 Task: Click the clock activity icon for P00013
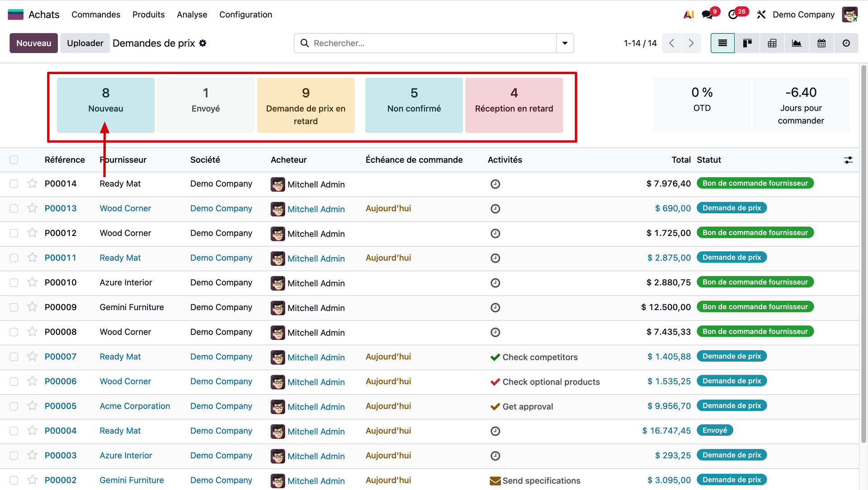(x=495, y=209)
